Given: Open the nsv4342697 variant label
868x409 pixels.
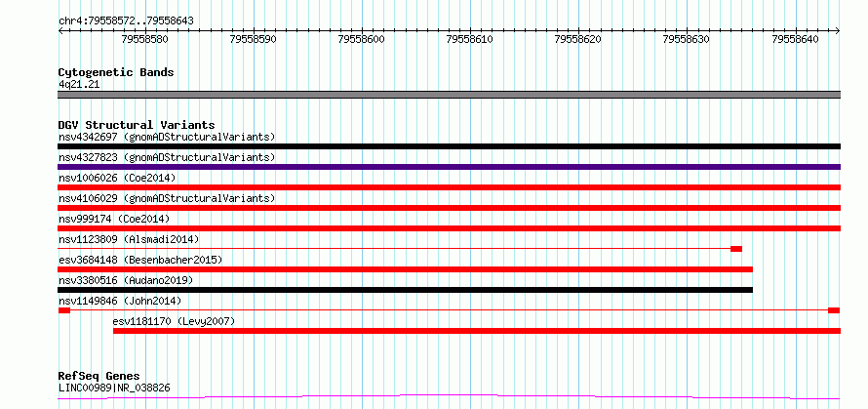Looking at the screenshot, I should pyautogui.click(x=167, y=137).
